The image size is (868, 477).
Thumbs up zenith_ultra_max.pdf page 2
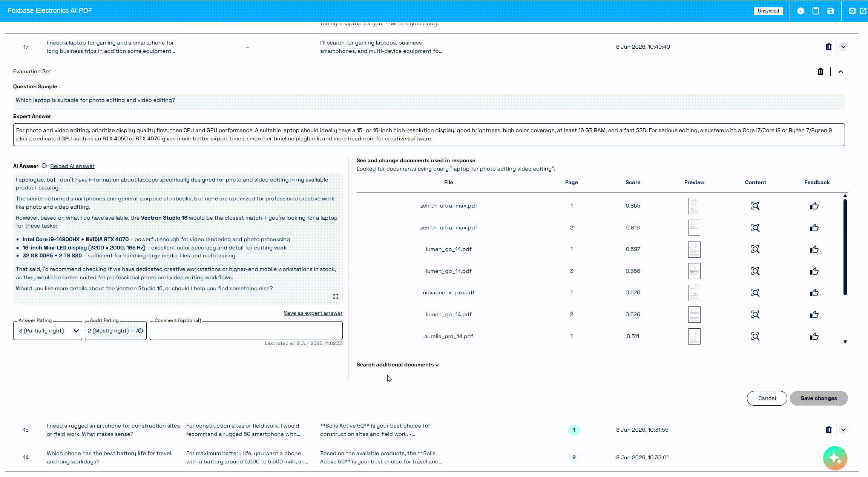click(x=814, y=228)
